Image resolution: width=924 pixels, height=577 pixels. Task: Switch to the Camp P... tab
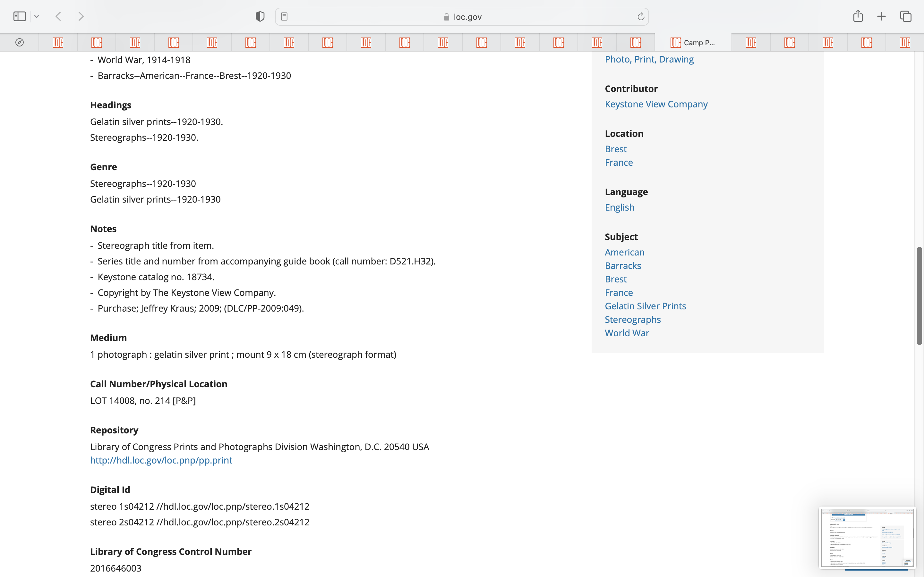tap(693, 42)
